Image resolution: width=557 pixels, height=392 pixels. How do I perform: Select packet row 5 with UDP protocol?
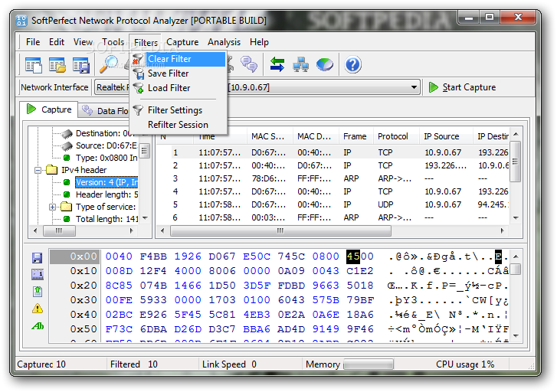[x=333, y=204]
